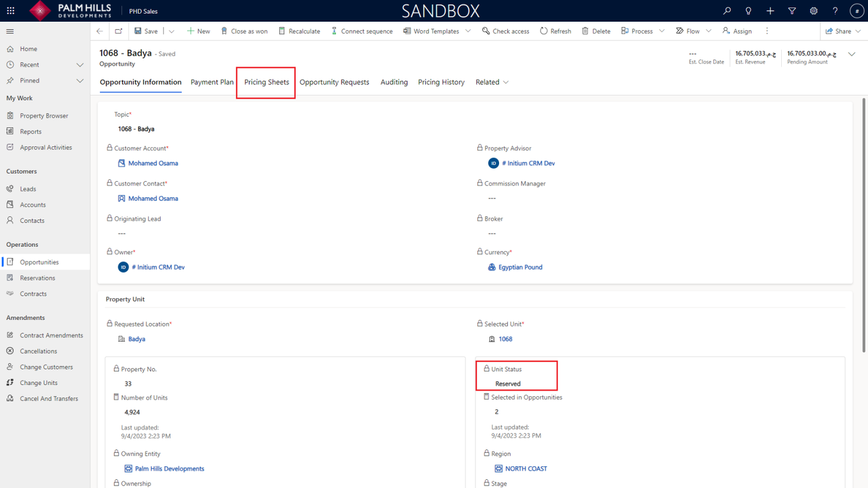Open the user profile avatar

857,11
